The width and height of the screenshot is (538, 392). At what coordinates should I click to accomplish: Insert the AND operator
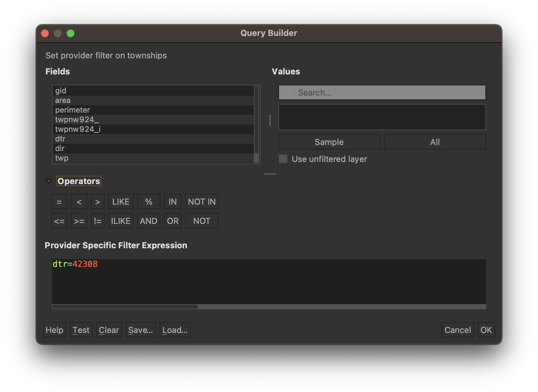pyautogui.click(x=148, y=221)
